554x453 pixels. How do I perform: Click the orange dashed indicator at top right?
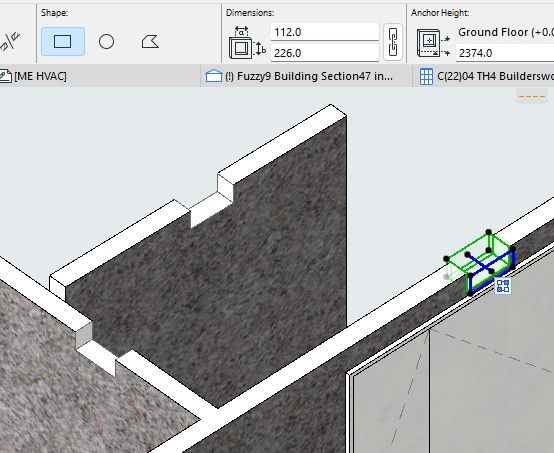pos(532,97)
